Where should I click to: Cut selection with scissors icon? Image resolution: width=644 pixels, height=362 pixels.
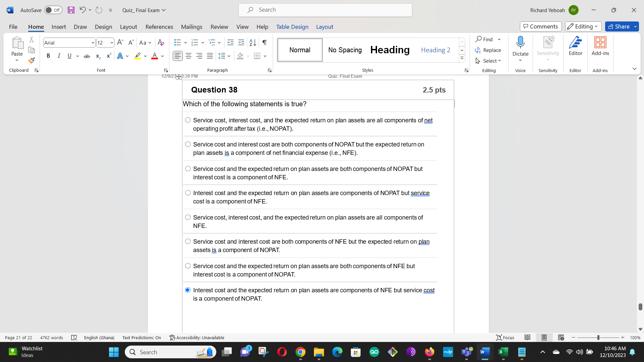coord(32,39)
